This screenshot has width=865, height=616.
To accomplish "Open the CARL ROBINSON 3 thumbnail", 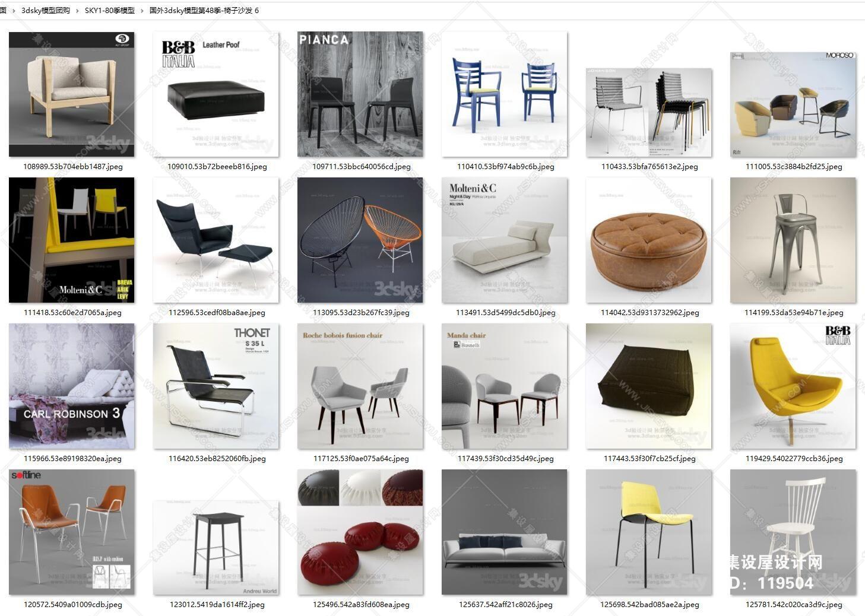I will 72,386.
